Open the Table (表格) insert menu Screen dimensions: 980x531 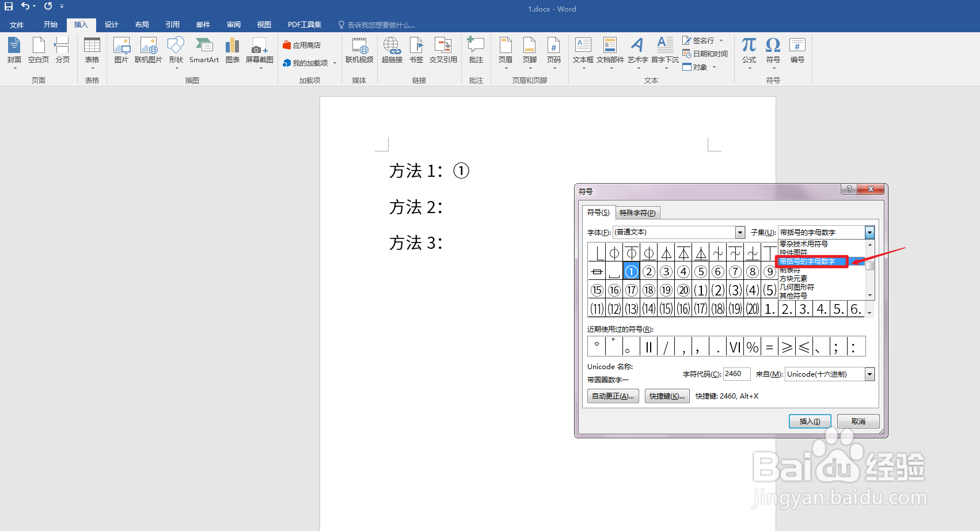tap(92, 53)
